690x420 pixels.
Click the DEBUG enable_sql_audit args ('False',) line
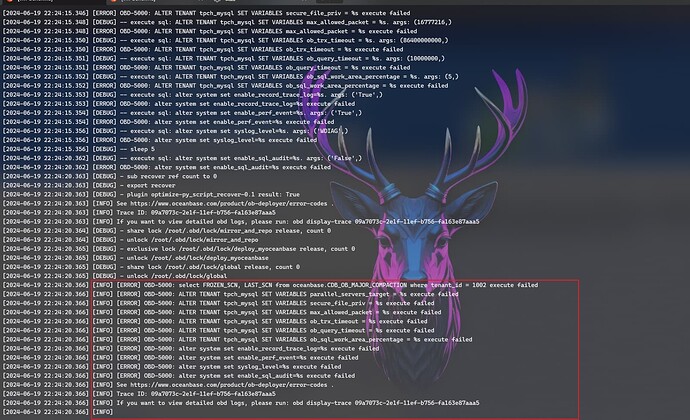coord(182,158)
